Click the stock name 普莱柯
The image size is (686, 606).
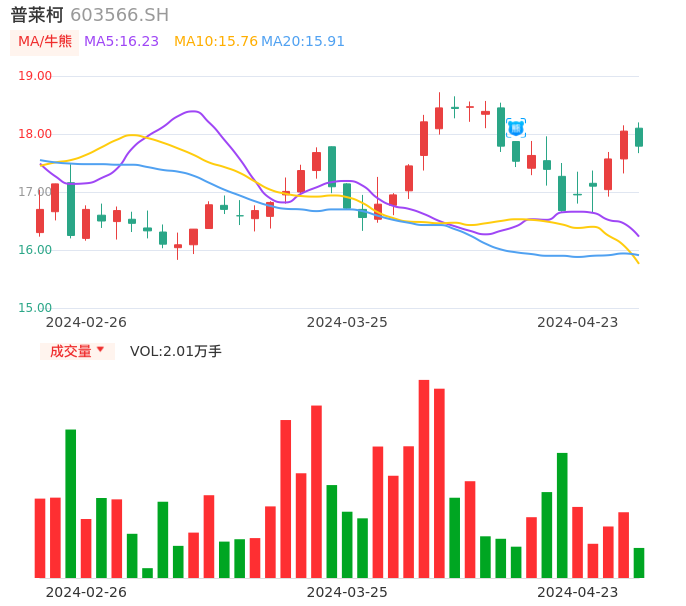click(37, 15)
